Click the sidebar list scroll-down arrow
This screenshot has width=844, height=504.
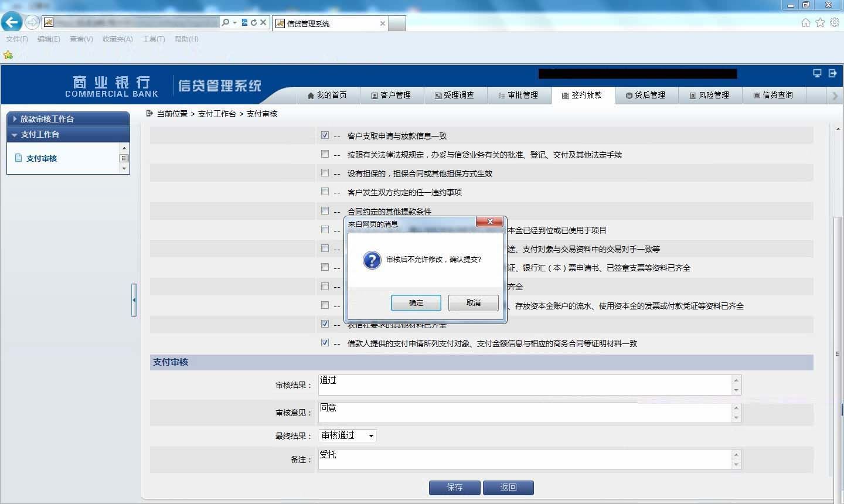(x=124, y=169)
